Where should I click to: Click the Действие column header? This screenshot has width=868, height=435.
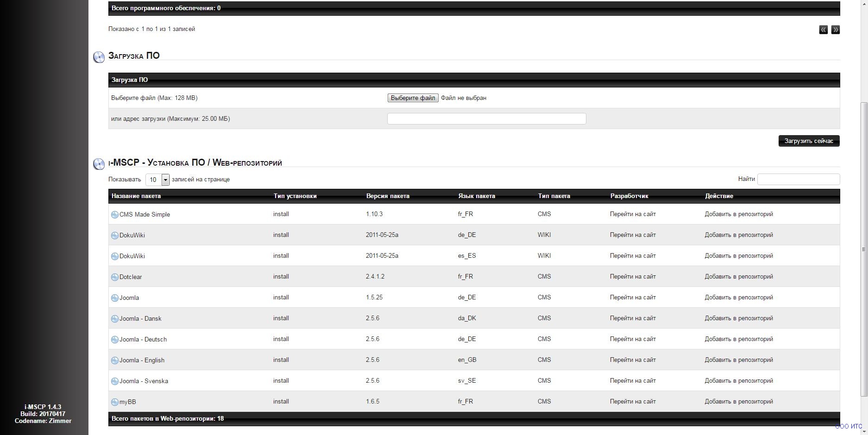coord(719,196)
